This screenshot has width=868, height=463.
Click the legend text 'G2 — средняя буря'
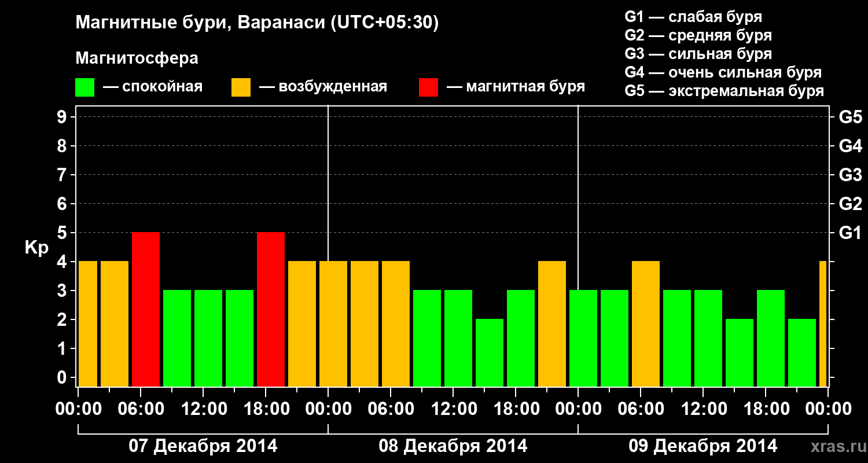tap(698, 35)
